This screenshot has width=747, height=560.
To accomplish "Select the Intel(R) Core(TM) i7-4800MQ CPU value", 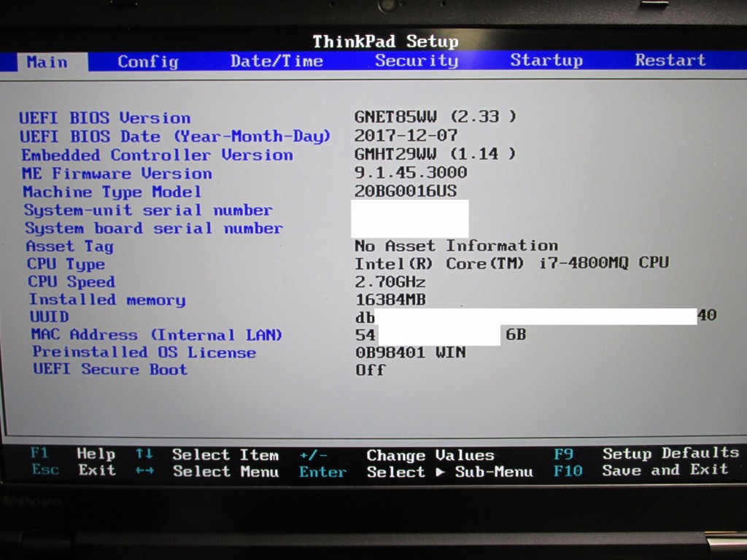I will [512, 263].
